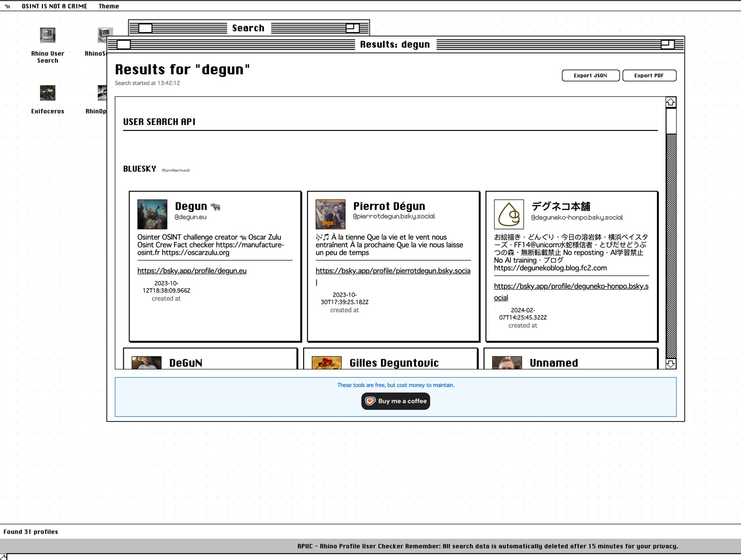
Task: Click the Unnamed profile avatar
Action: pos(507,363)
